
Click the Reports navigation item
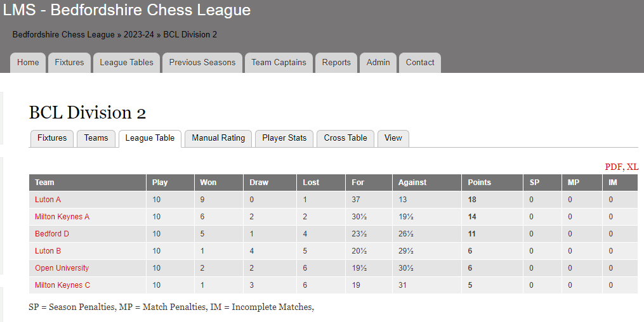[x=336, y=62]
